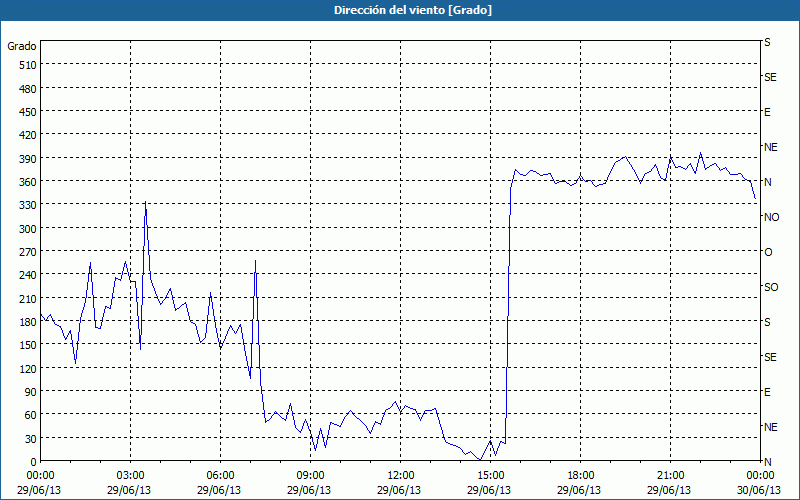Select the "O" compass label on the right axis
The image size is (800, 500).
pos(768,252)
